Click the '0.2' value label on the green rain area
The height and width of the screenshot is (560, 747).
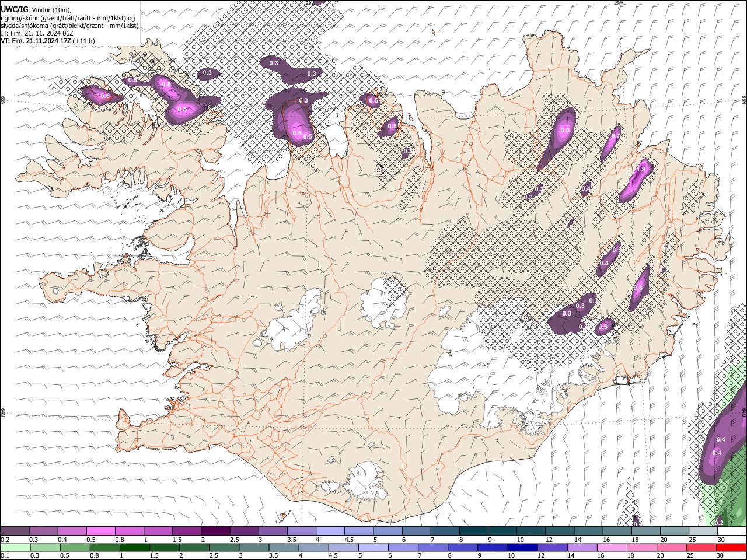(719, 523)
